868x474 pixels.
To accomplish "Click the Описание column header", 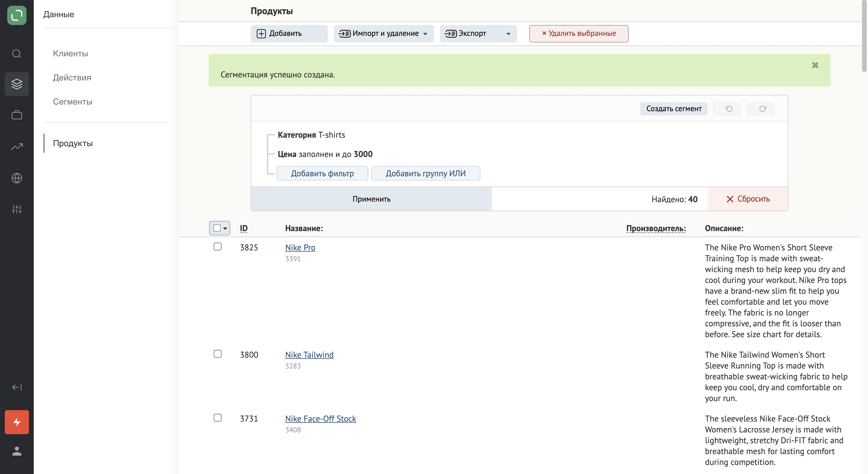I will point(724,228).
